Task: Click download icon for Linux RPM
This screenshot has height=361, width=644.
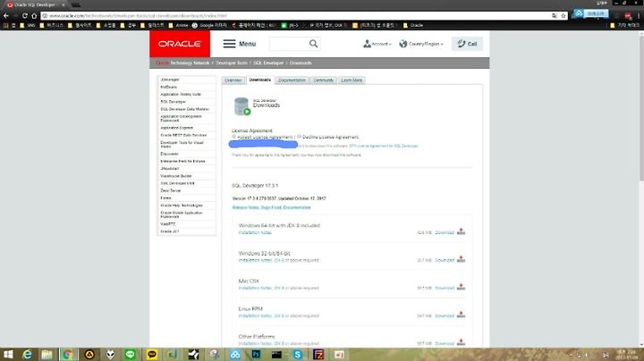Action: click(461, 315)
